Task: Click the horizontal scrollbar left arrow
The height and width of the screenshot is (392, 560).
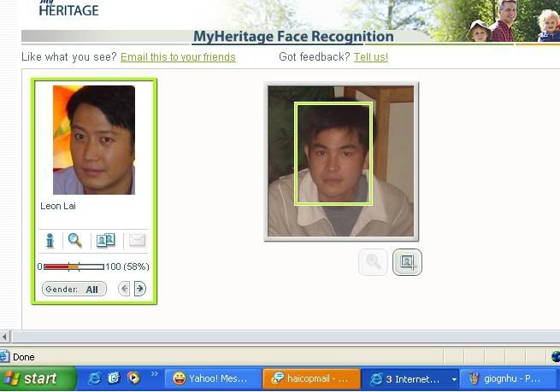Action: click(x=4, y=336)
